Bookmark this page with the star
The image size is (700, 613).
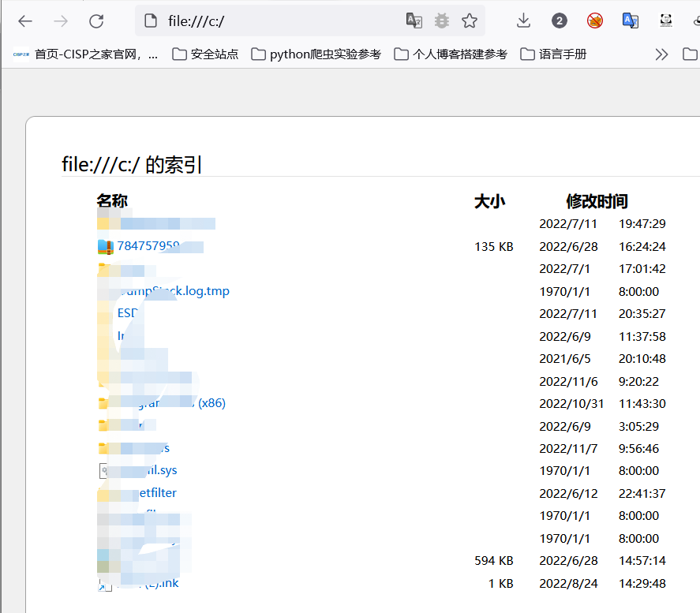click(470, 21)
